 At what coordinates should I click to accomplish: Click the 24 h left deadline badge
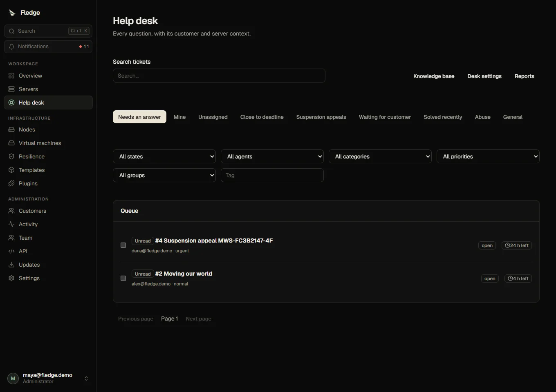pyautogui.click(x=517, y=245)
